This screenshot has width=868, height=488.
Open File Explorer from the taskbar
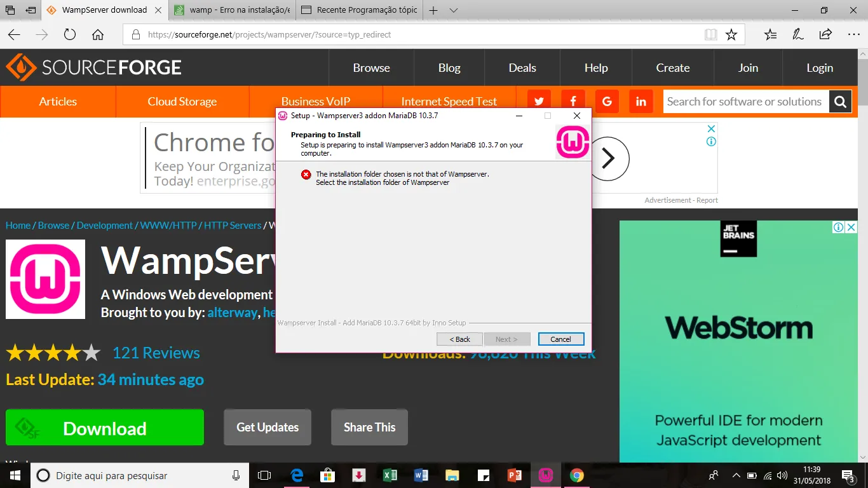click(x=452, y=475)
